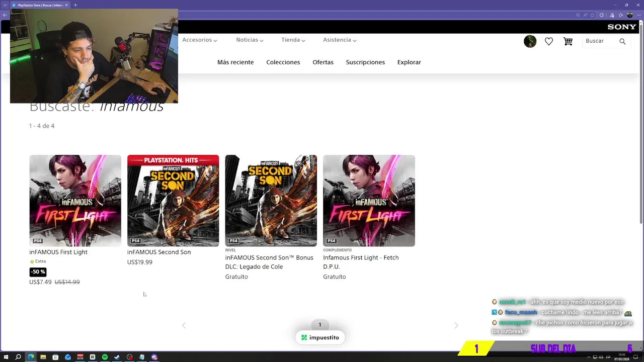
Task: Open the browser settings and more menu
Action: 638,15
